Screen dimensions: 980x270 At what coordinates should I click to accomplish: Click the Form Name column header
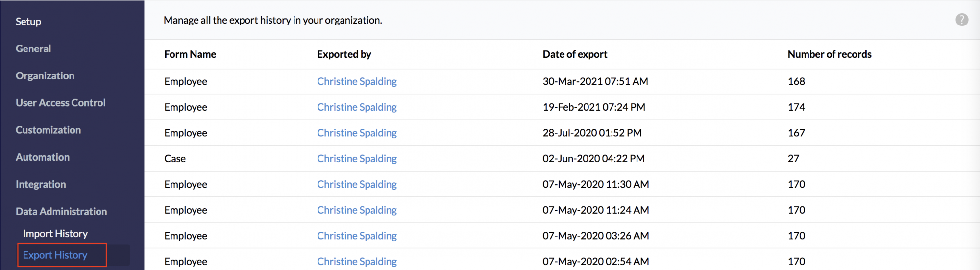[x=190, y=54]
